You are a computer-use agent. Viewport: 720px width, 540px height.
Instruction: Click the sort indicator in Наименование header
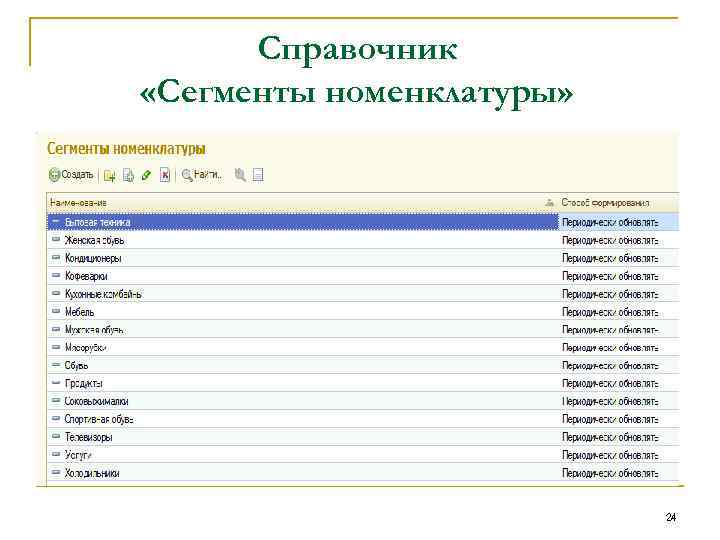click(x=549, y=202)
